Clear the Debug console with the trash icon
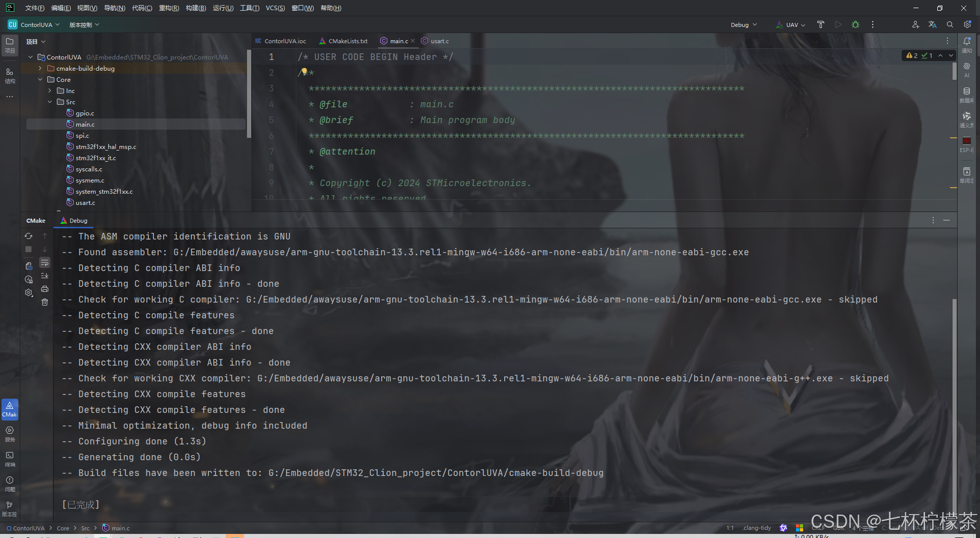 (45, 302)
